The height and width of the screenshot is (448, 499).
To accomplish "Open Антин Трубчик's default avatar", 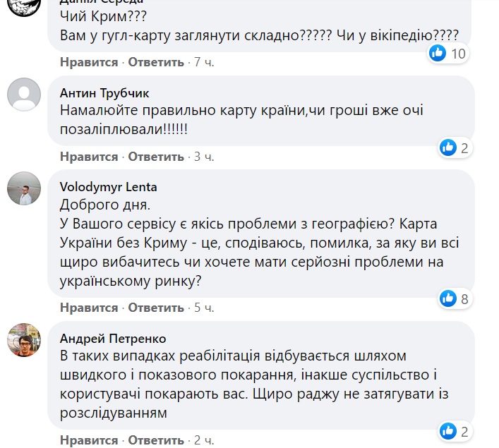I will pos(24,95).
